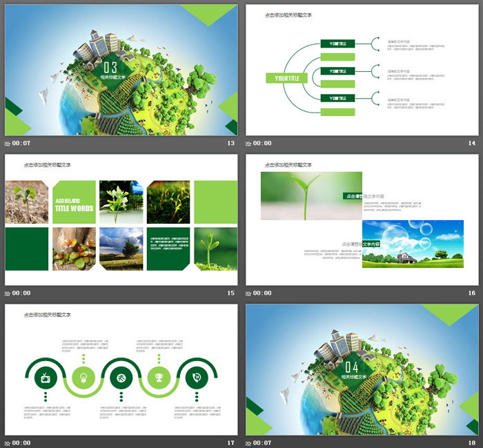
Task: Select the 04 section badge on slide 18
Action: 351,367
